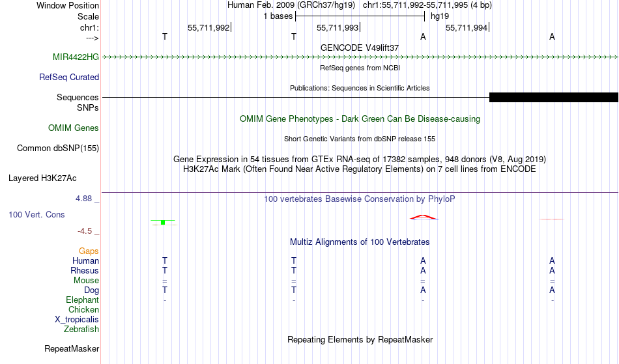619x364 pixels.
Task: Click the Common dbSNP(155) track label
Action: point(58,148)
